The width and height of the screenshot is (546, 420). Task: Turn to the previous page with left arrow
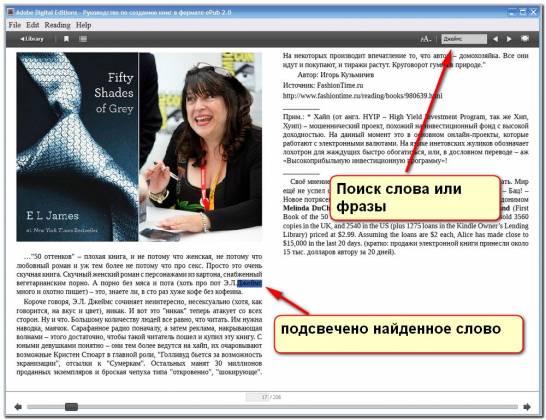(x=18, y=407)
